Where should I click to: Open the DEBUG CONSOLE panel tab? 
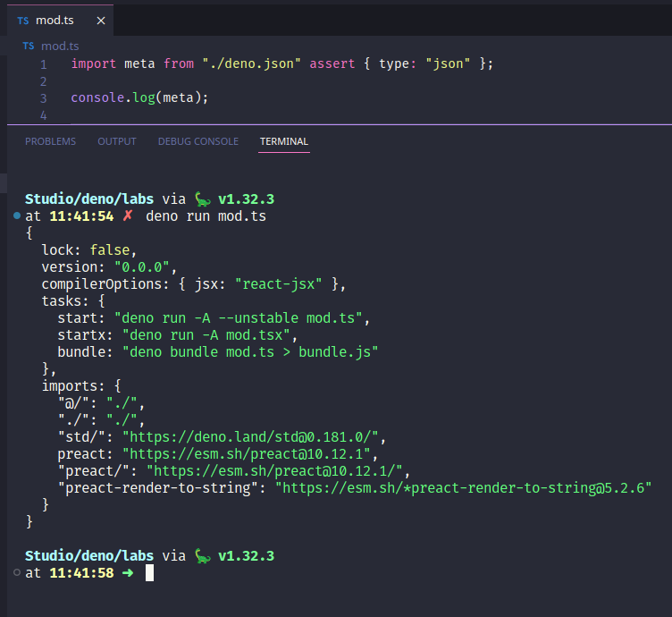[198, 141]
